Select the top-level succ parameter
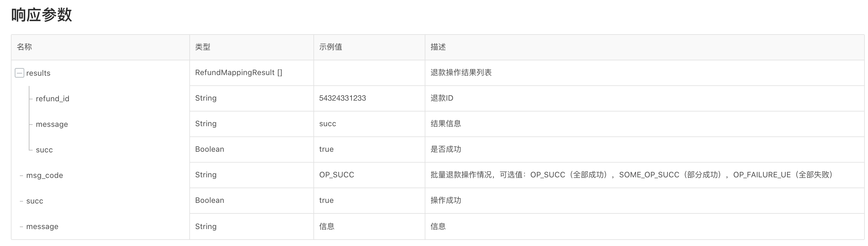868x246 pixels. [35, 201]
